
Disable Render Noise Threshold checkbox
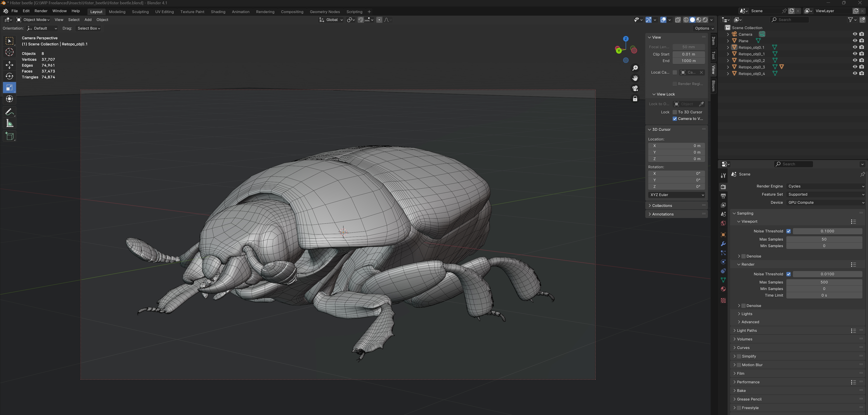point(788,274)
